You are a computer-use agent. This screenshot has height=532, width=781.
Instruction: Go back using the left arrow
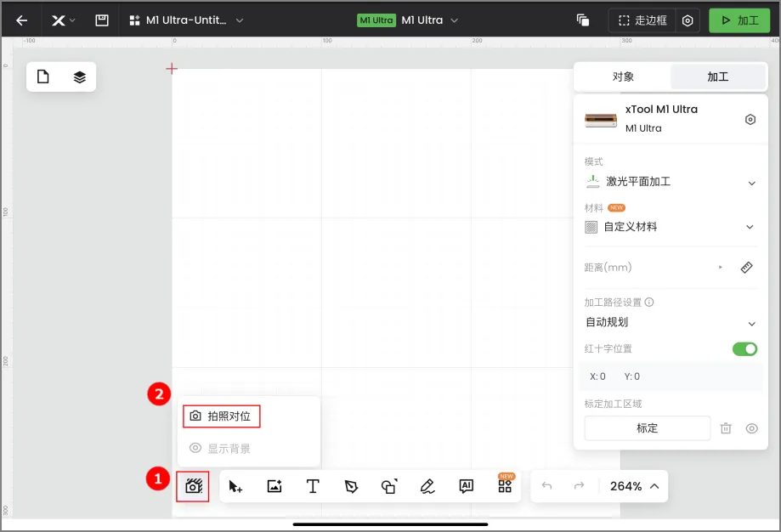21,20
